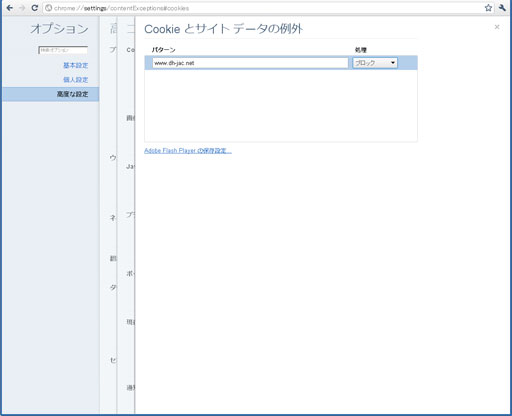Open the 個人設定 section

(76, 80)
